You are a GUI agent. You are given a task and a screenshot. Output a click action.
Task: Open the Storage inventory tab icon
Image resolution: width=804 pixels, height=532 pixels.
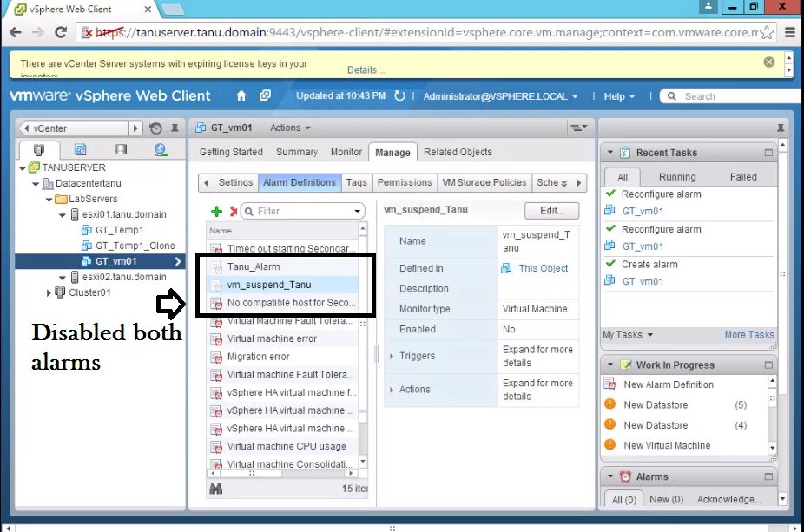tap(121, 149)
